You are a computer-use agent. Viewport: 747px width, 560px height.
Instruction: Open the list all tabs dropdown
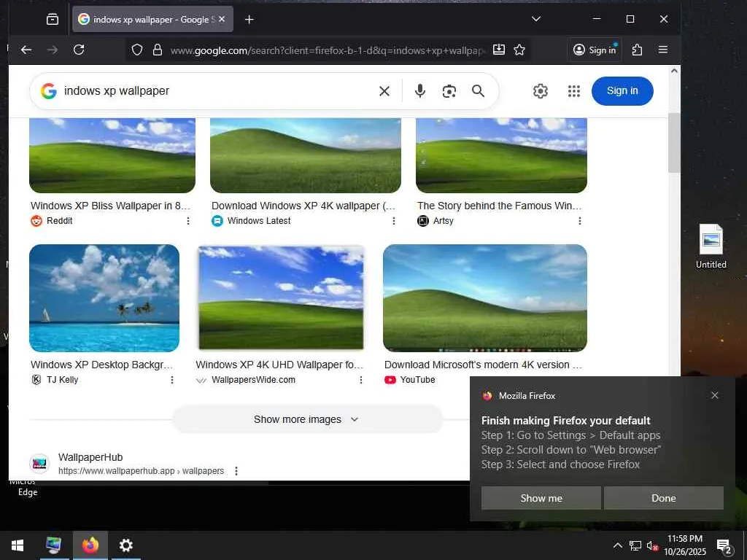click(536, 19)
